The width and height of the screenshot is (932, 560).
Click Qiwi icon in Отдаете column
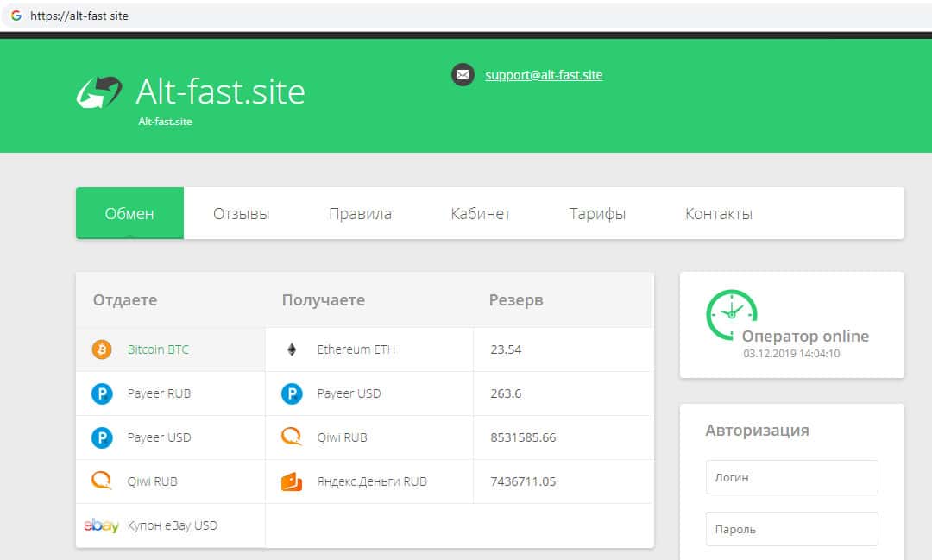[101, 481]
